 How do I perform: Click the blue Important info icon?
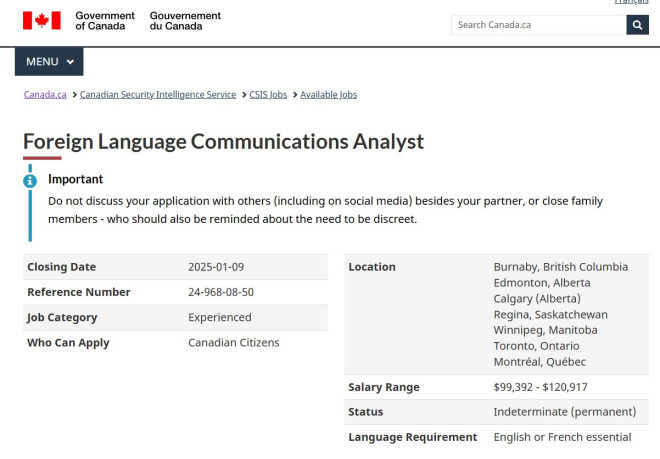tap(30, 181)
